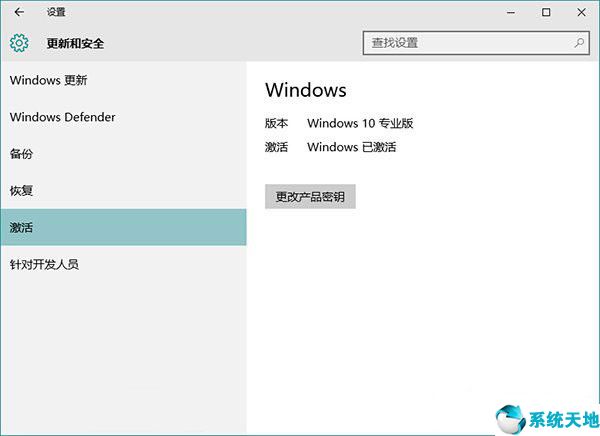Click the 更改产品密钥 button
This screenshot has height=436, width=600.
tap(310, 196)
